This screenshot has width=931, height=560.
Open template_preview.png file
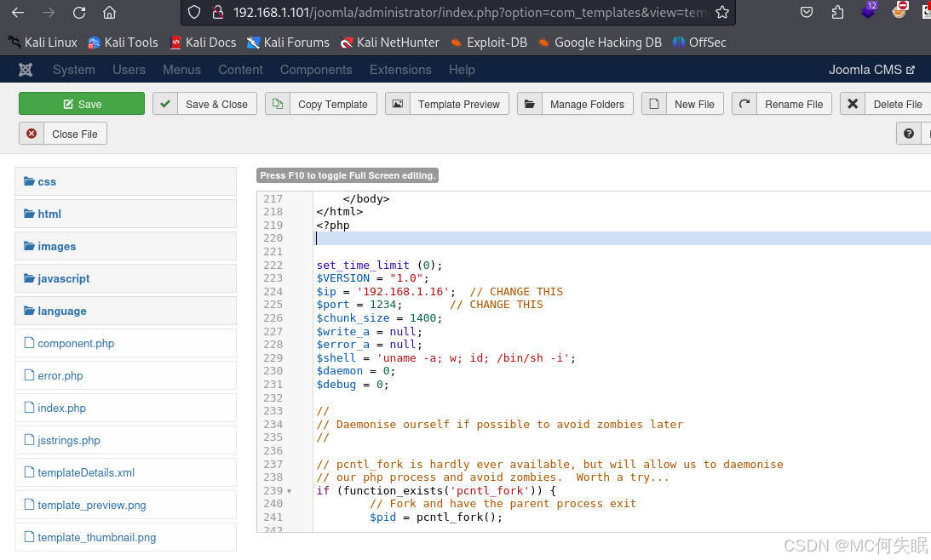91,505
